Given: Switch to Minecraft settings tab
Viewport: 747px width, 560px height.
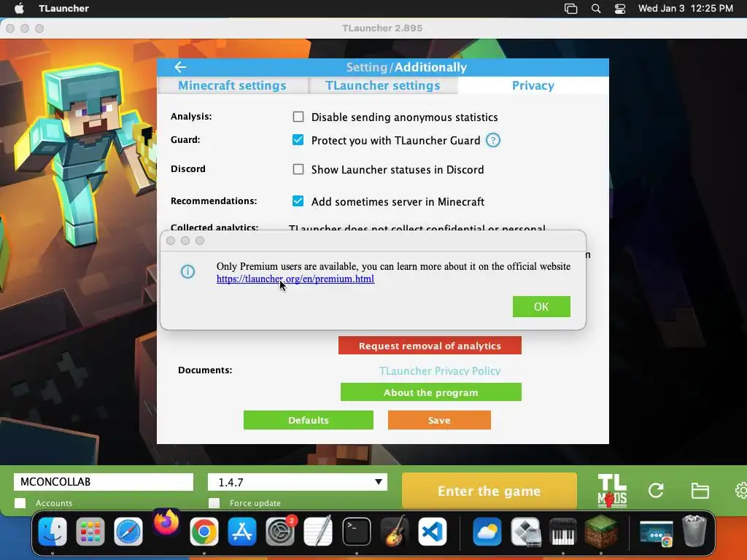Looking at the screenshot, I should [x=233, y=86].
